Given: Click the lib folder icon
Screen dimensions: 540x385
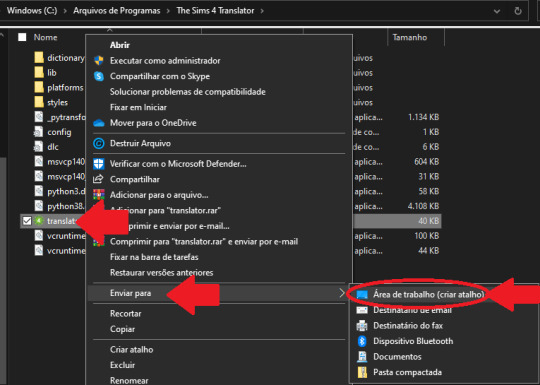Looking at the screenshot, I should [39, 72].
